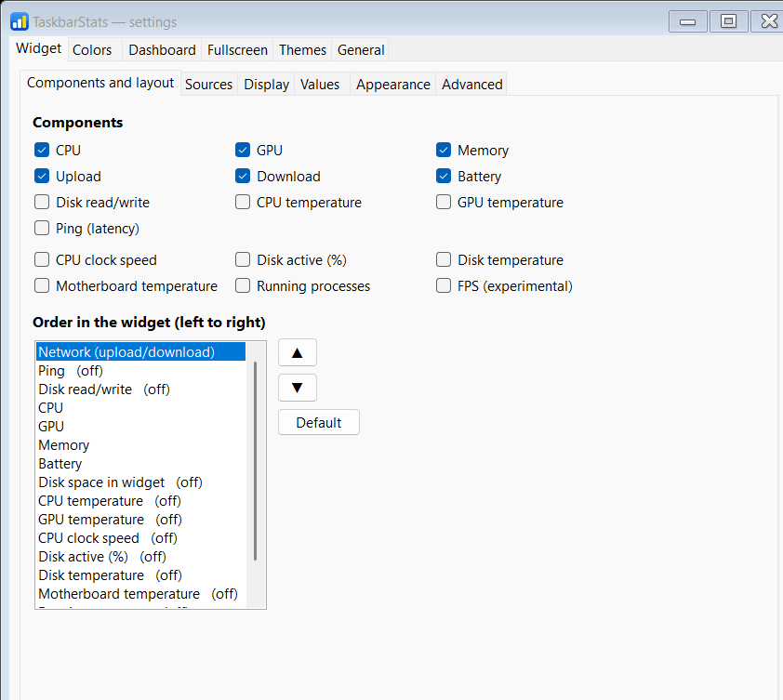783x700 pixels.
Task: Enable Disk read/write component
Action: click(x=42, y=202)
